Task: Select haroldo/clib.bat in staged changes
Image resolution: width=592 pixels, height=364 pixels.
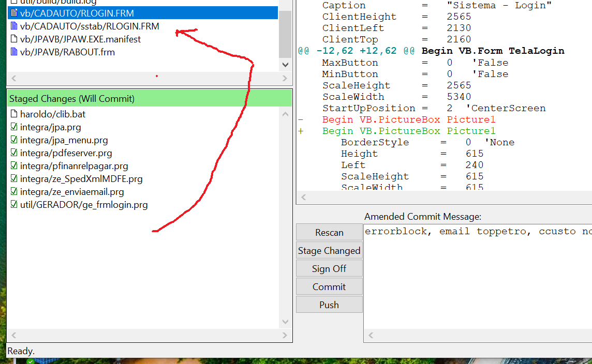Action: (52, 114)
